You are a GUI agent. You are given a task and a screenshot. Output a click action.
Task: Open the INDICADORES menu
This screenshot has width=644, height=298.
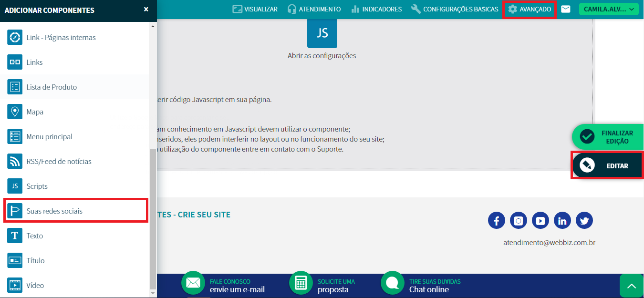point(376,9)
